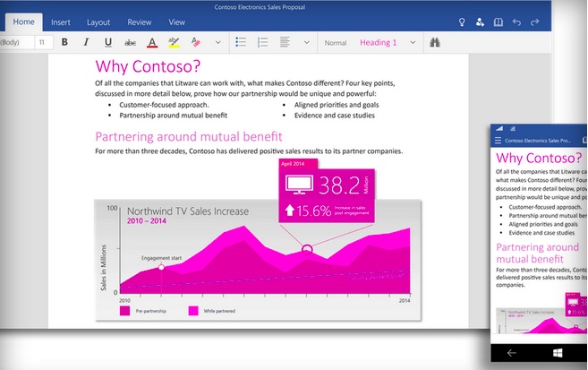Expand the styles gallery dropdown
Image resolution: width=588 pixels, height=370 pixels.
coord(413,42)
